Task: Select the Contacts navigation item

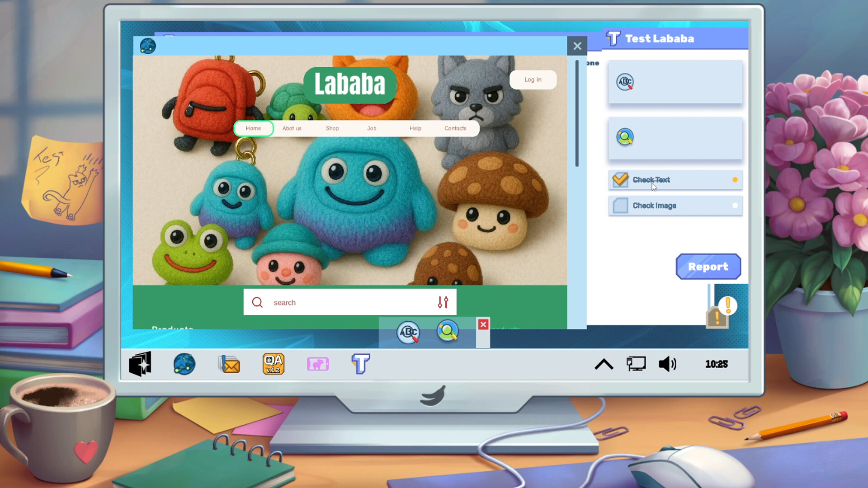Action: point(455,128)
